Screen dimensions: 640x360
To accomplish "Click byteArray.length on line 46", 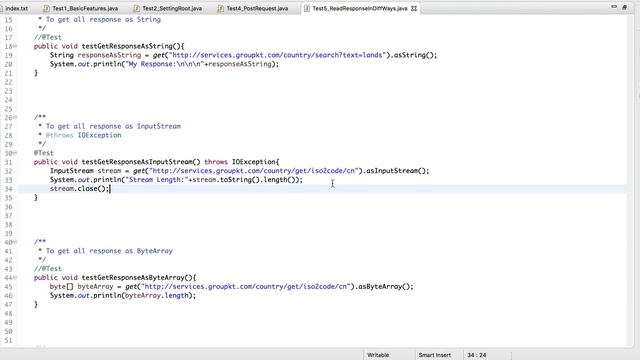I will [157, 296].
